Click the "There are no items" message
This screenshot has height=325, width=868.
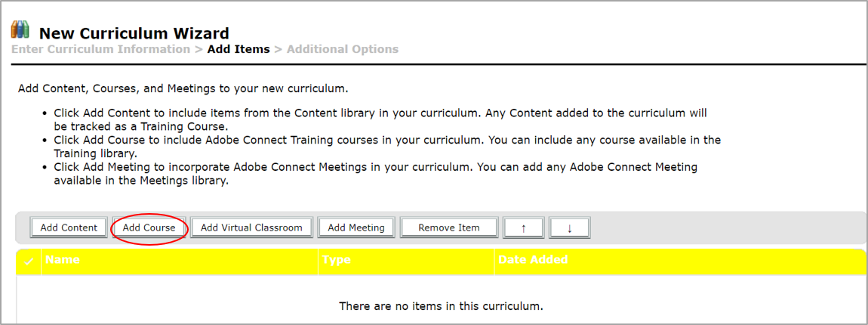click(x=441, y=306)
